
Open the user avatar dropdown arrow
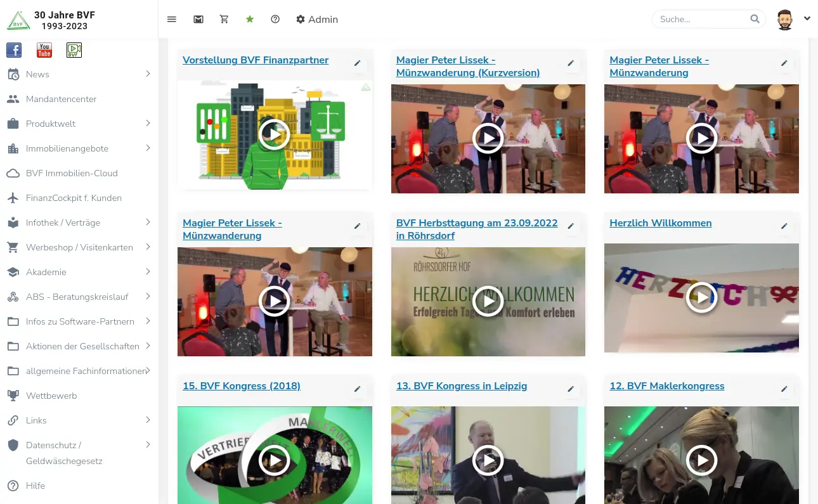click(x=807, y=18)
